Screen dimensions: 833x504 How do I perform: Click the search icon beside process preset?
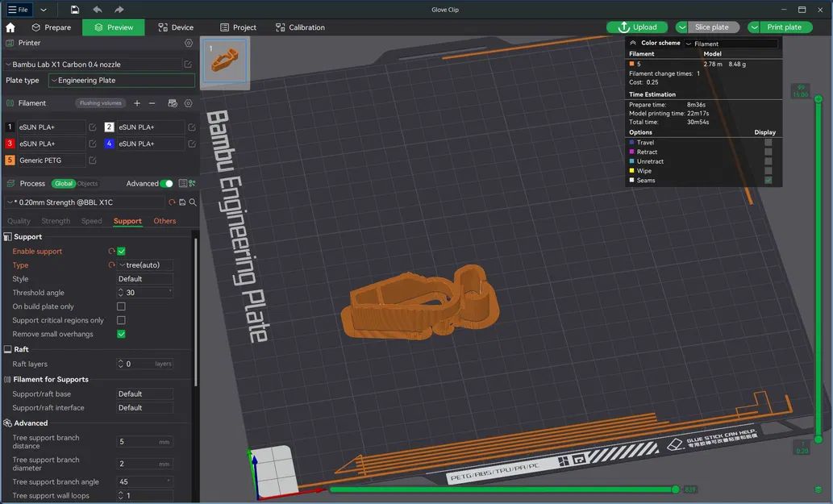pos(193,202)
